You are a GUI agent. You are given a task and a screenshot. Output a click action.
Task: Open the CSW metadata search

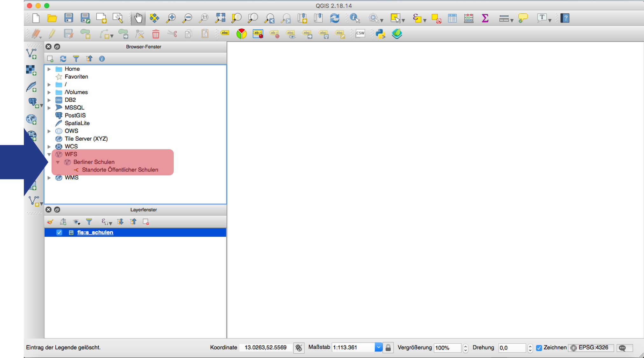click(360, 33)
